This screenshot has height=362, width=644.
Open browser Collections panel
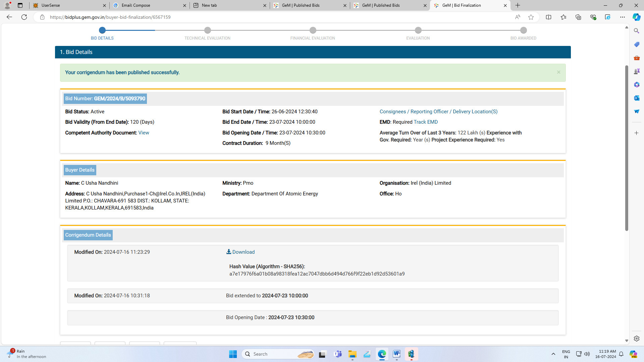coord(578,17)
